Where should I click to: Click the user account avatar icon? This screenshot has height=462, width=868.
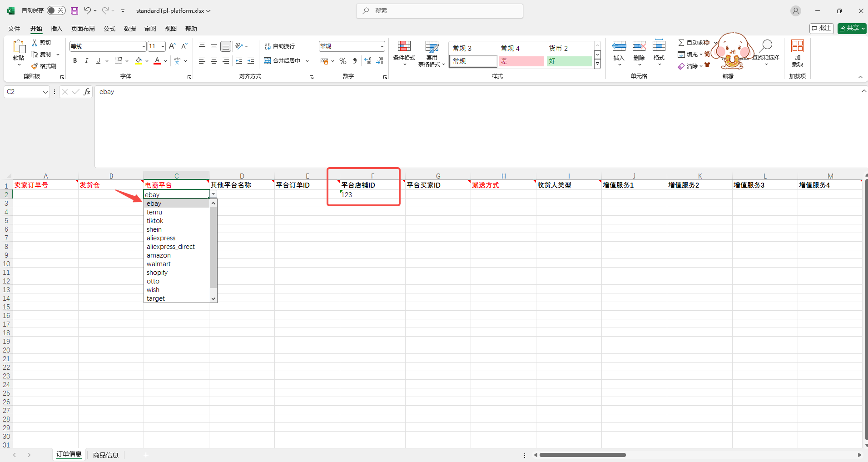coord(796,11)
